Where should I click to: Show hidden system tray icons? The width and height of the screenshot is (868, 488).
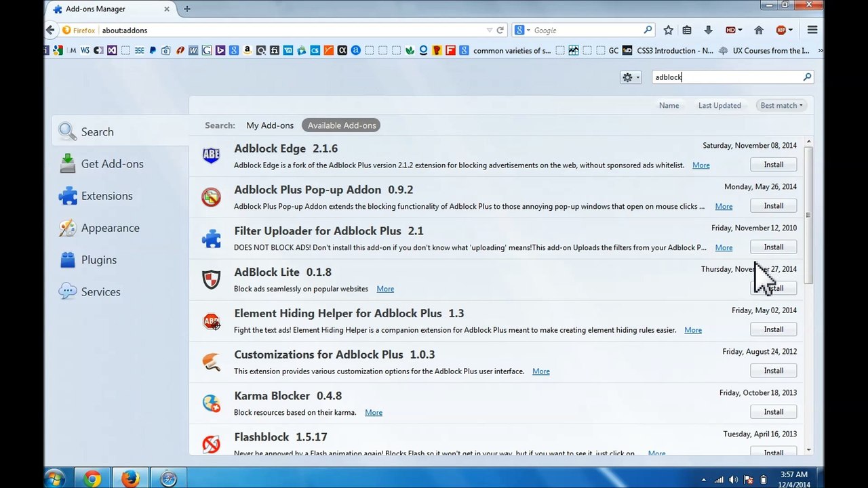point(705,480)
